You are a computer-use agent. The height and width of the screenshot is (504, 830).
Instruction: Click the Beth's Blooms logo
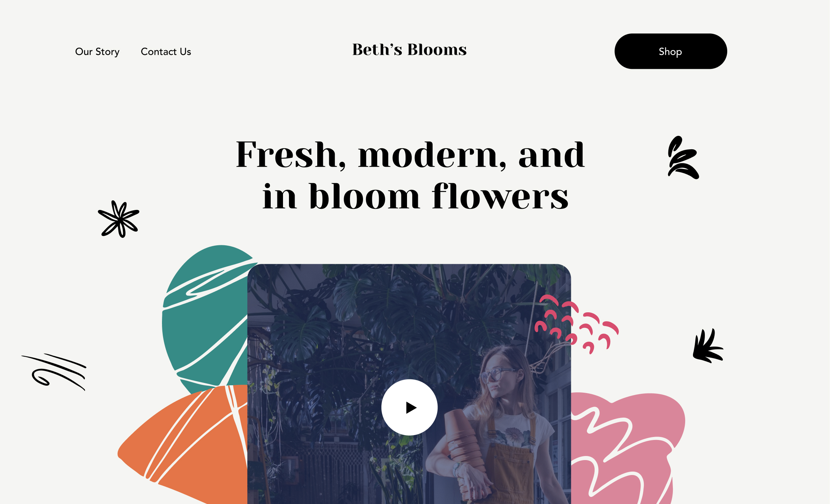click(409, 50)
